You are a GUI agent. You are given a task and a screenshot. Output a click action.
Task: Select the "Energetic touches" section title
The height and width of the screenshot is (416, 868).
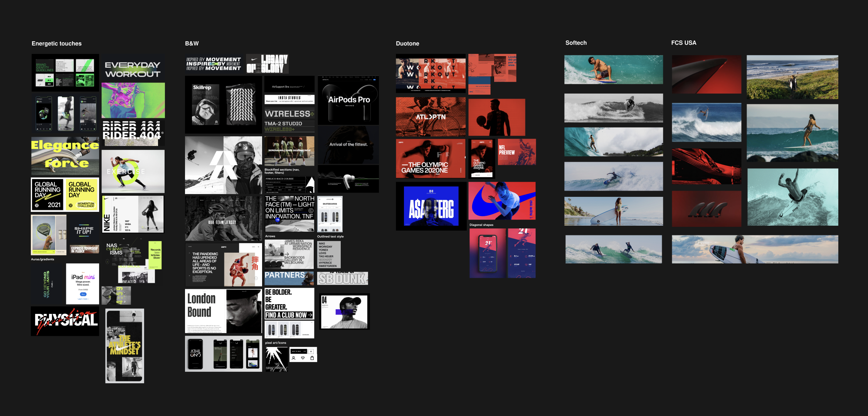(x=57, y=44)
